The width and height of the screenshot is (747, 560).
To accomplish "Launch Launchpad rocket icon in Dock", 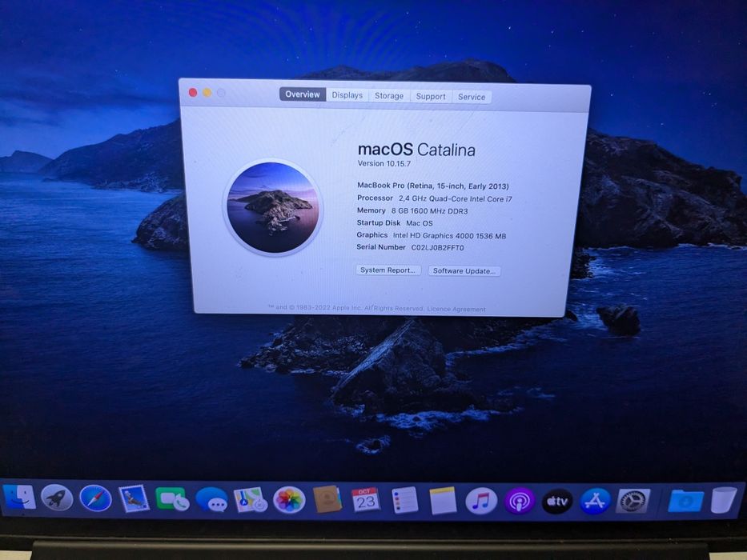I will pyautogui.click(x=57, y=498).
